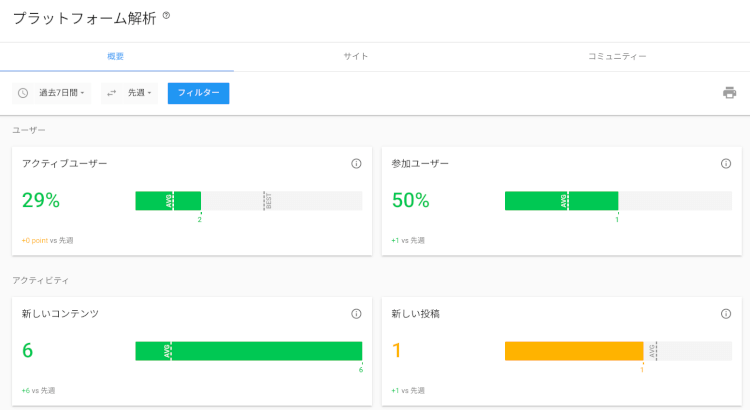The height and width of the screenshot is (410, 750).
Task: Open info icon on 参加ユーザー card
Action: 726,163
